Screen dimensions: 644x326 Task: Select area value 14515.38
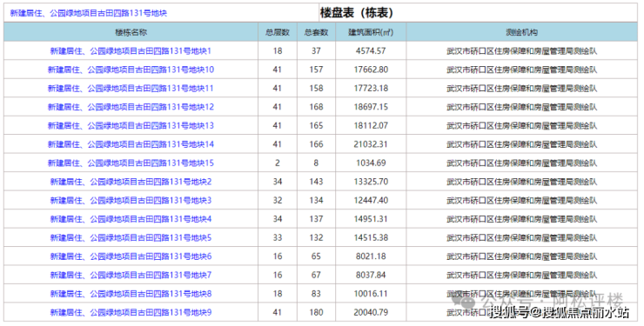pos(371,238)
